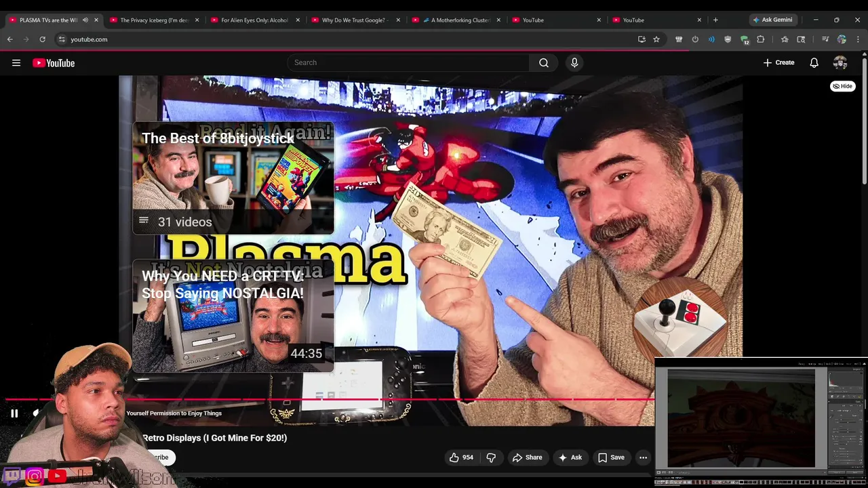Image resolution: width=868 pixels, height=488 pixels.
Task: Mute the PLASMA TVs tab speaker icon
Action: tap(85, 20)
